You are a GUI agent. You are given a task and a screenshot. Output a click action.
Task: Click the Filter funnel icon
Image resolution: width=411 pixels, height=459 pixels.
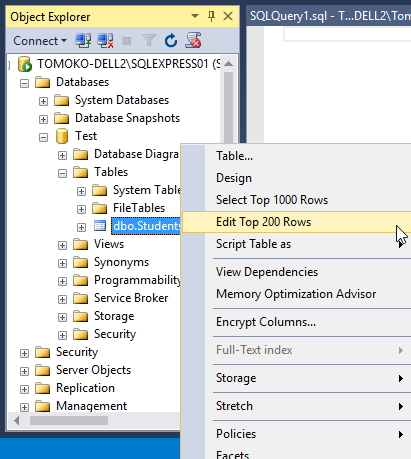tap(149, 41)
